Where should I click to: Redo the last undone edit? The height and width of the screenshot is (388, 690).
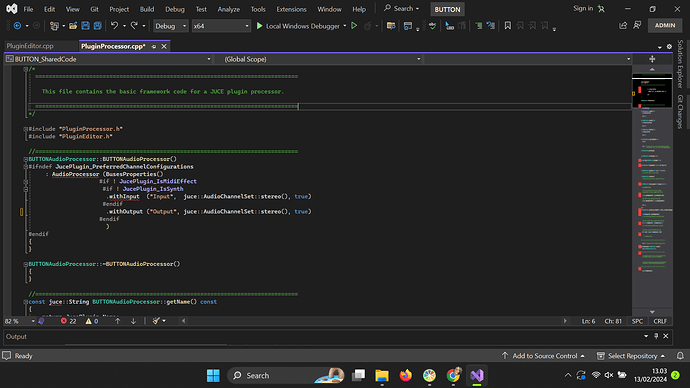134,26
